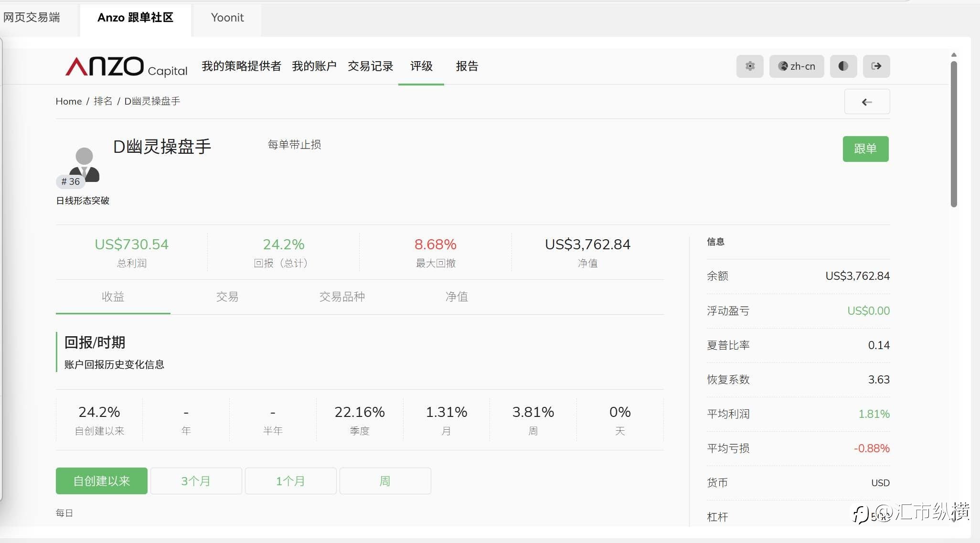Click the page vertical scrollbar
The height and width of the screenshot is (543, 980).
[x=953, y=134]
